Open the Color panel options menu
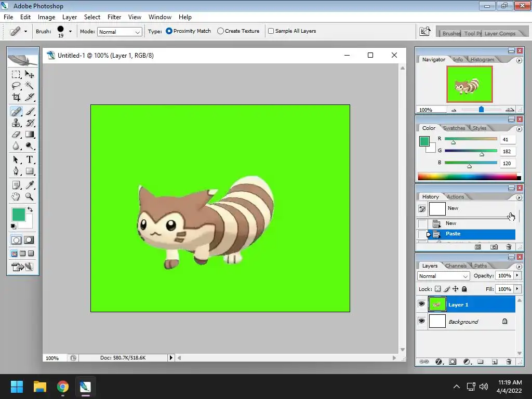532x399 pixels. coord(519,129)
